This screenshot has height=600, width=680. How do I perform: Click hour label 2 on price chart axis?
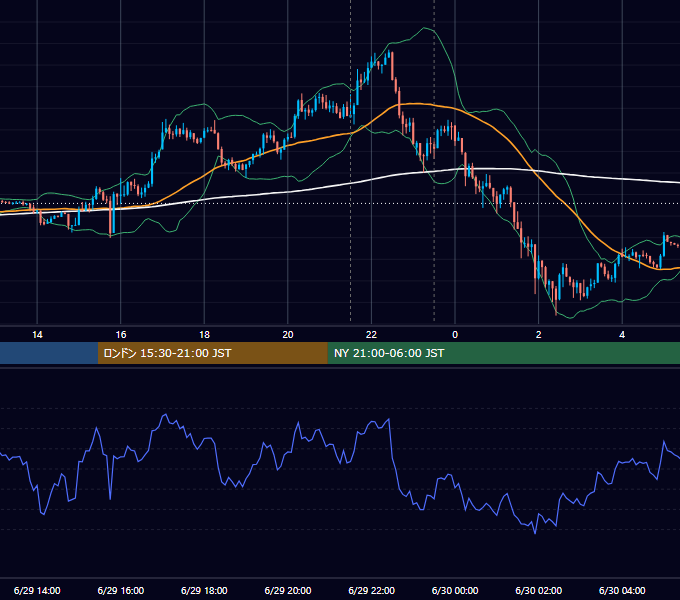(538, 335)
